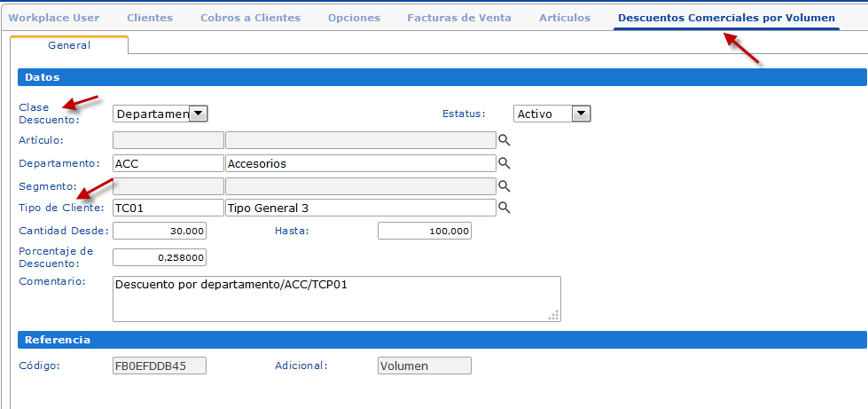Switch to the Artículos tab
The width and height of the screenshot is (868, 409).
tap(565, 18)
